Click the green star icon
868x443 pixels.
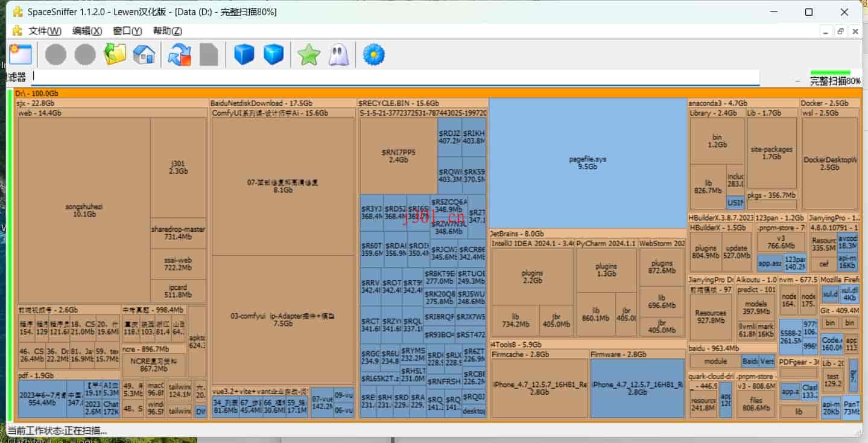pyautogui.click(x=309, y=54)
